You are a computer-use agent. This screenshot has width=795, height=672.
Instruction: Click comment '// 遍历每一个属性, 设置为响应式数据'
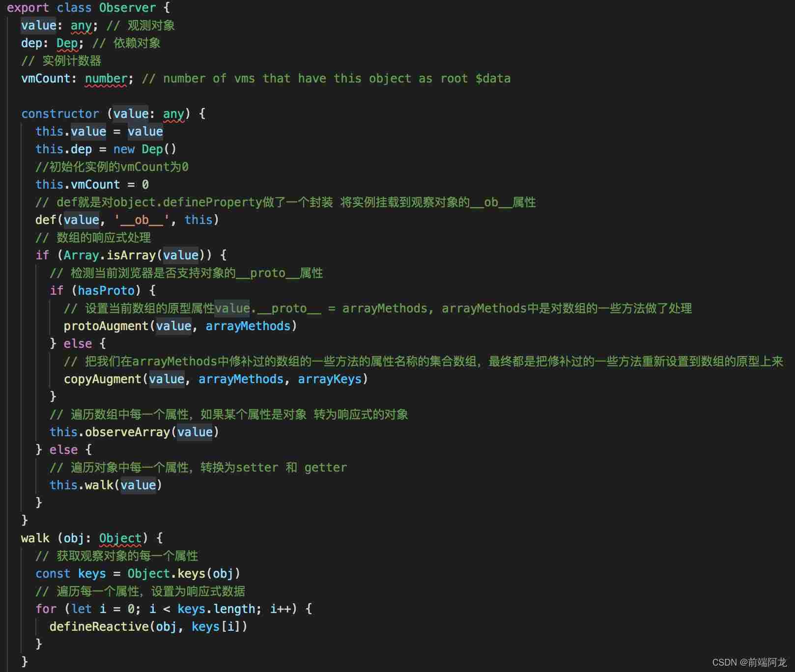click(141, 591)
